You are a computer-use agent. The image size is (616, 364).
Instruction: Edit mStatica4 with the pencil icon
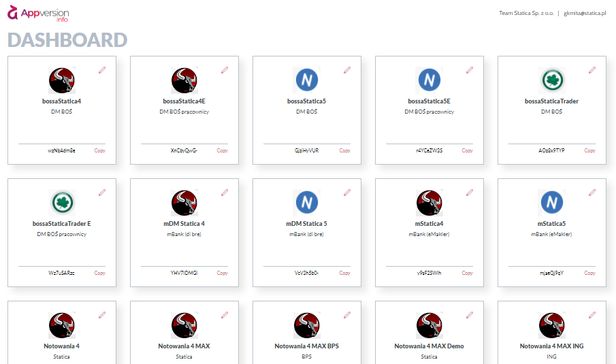(x=470, y=193)
